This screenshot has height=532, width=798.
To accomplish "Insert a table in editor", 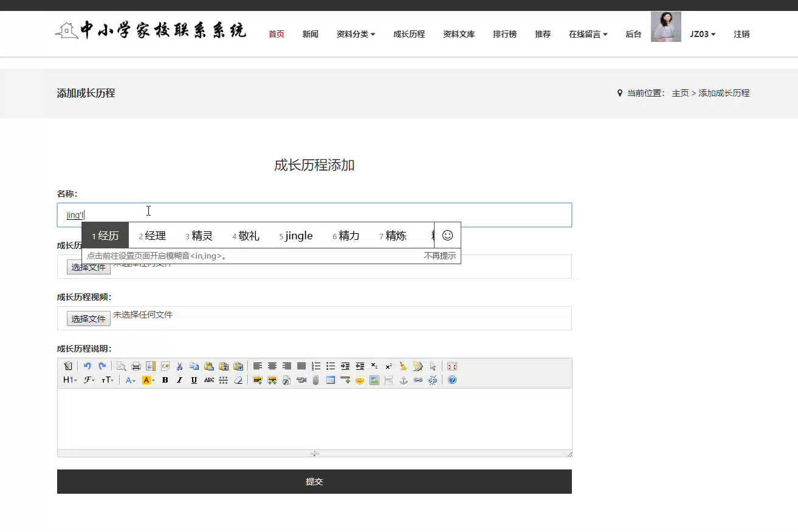I will coord(331,380).
